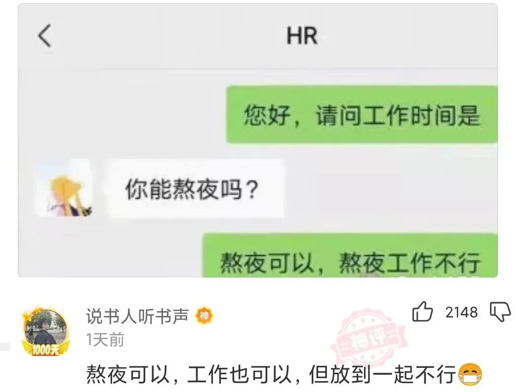
Task: Select the green bubble 您好,请问工作时间是
Action: (x=362, y=115)
